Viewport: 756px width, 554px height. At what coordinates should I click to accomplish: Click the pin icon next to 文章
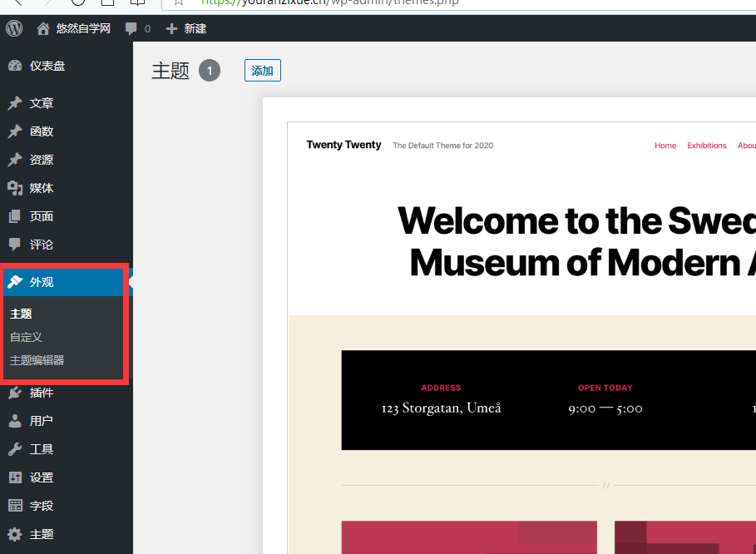[x=15, y=102]
